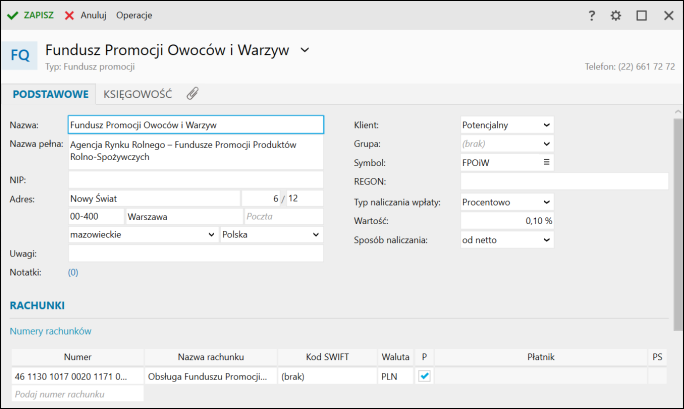Open the Operacje menu
The height and width of the screenshot is (409, 684).
point(134,16)
